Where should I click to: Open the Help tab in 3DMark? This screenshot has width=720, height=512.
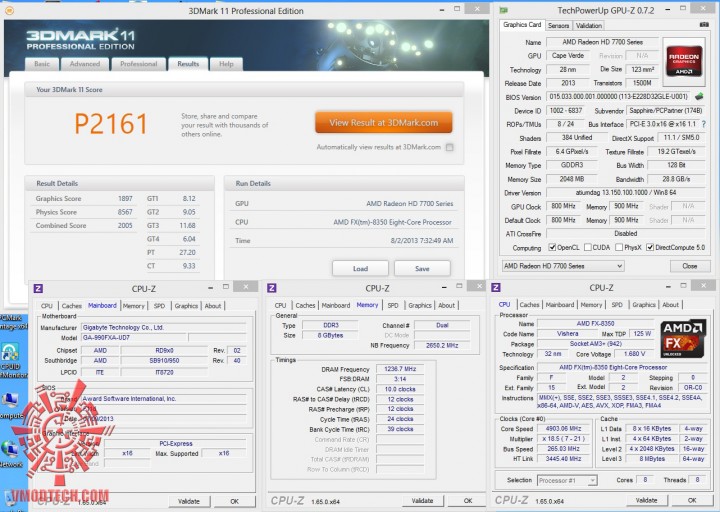click(x=226, y=64)
